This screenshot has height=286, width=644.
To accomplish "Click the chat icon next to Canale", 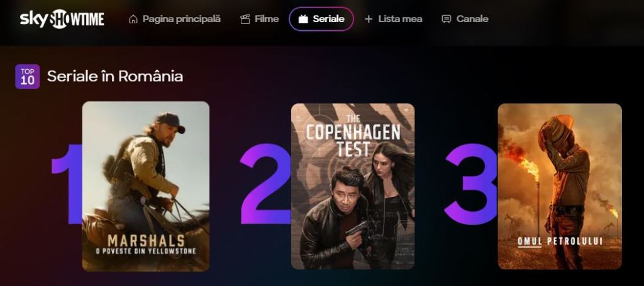I will pos(447,19).
